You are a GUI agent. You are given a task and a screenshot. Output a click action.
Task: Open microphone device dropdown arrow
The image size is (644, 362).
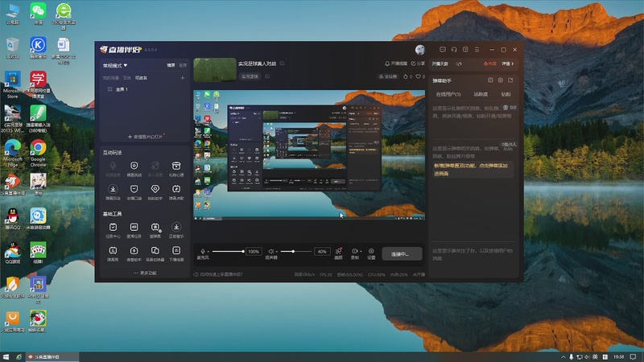click(208, 251)
